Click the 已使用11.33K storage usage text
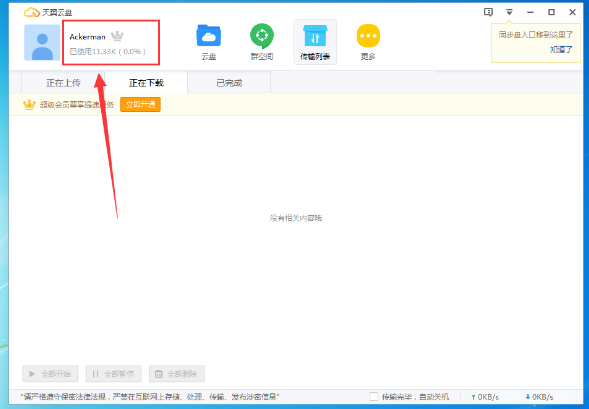This screenshot has height=409, width=589. coord(108,51)
